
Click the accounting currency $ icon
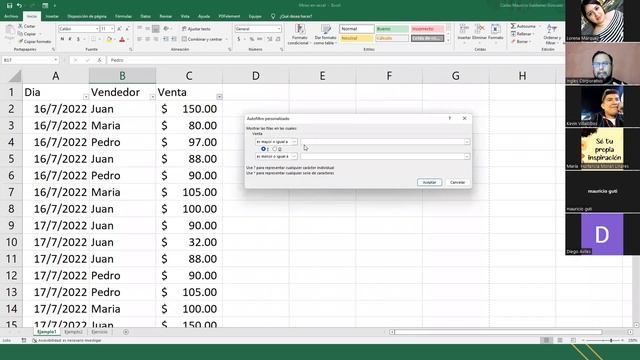[x=239, y=39]
